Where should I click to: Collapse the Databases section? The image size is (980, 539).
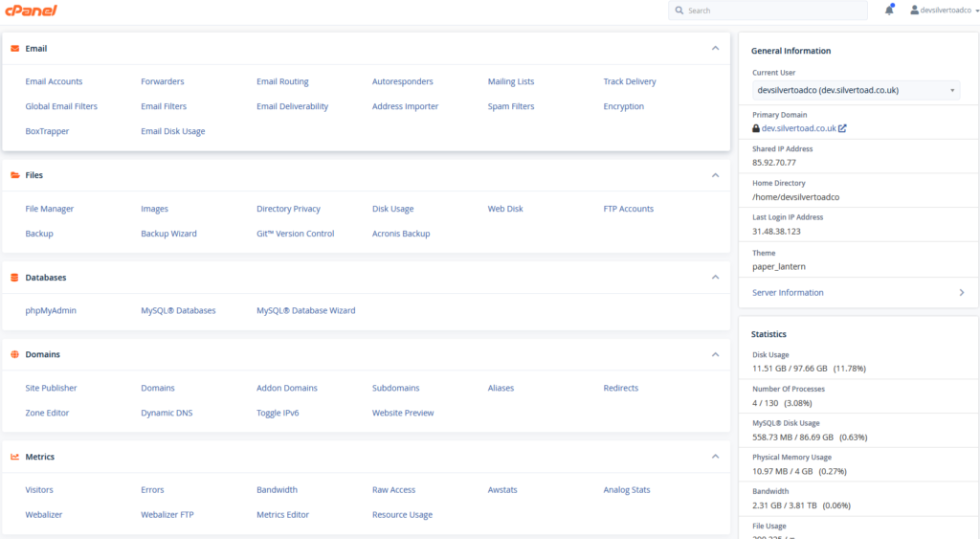coord(715,278)
